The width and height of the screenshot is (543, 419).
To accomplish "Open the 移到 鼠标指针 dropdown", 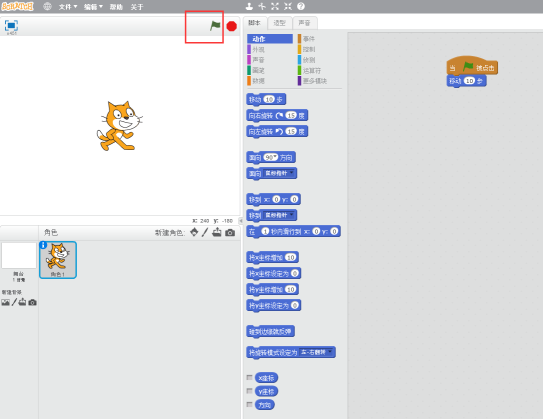I will [279, 215].
